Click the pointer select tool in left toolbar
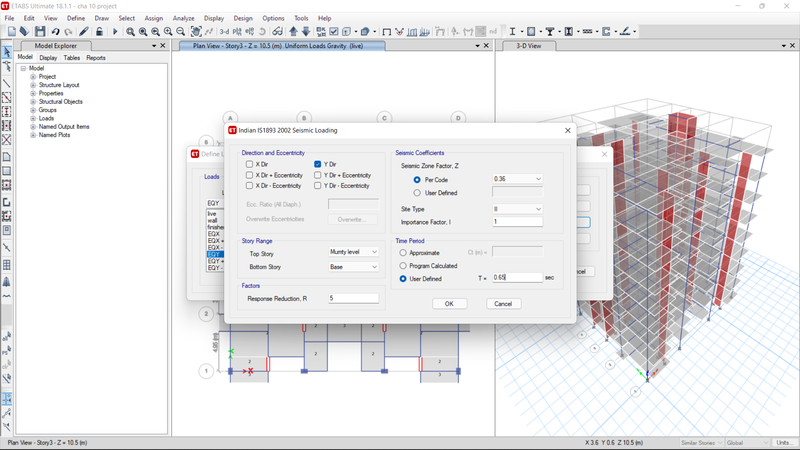Viewport: 800px width, 450px height. (7, 52)
